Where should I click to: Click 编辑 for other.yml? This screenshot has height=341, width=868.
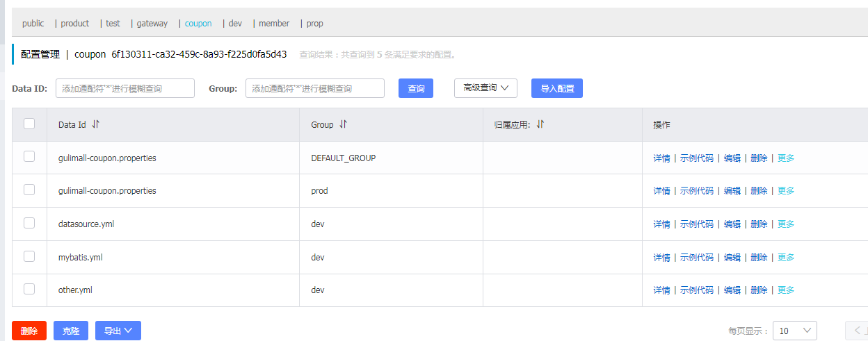coord(732,290)
